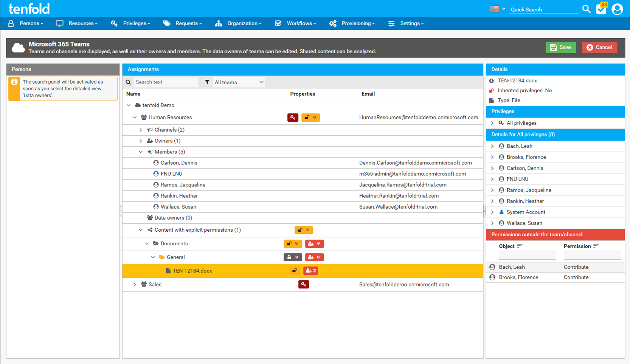
Task: Select member Wallace, Susan in the tree
Action: (x=178, y=207)
